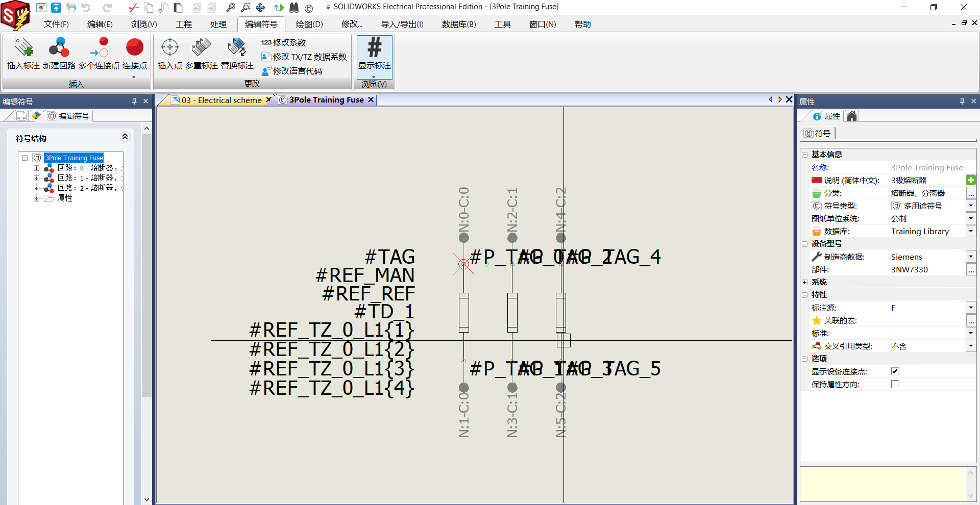Close the 3Pole Training Fuse document tab
Screen dimensions: 980x505
(x=371, y=99)
